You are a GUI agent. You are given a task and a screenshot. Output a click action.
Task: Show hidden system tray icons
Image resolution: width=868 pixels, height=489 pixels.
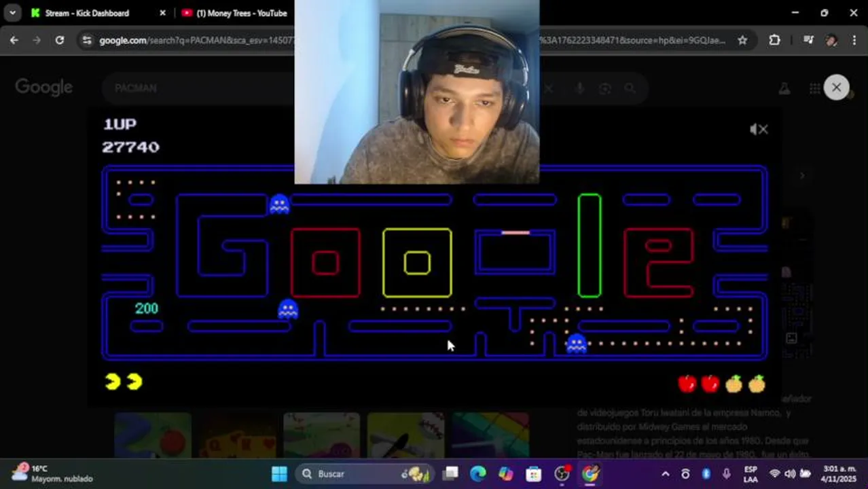666,473
